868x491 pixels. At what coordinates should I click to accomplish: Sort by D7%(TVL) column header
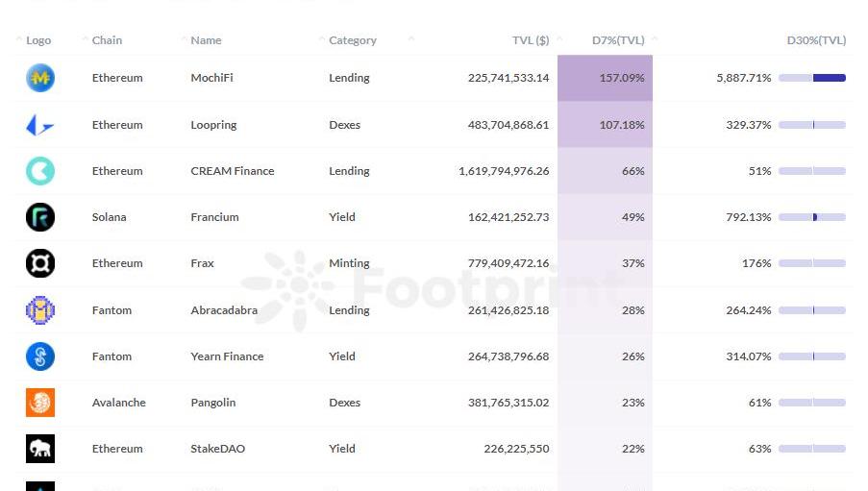(x=618, y=40)
